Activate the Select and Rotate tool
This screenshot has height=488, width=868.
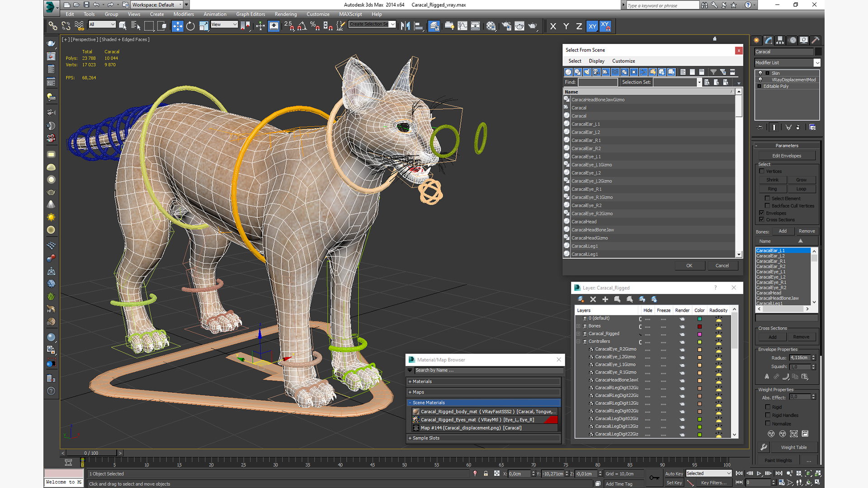[190, 26]
